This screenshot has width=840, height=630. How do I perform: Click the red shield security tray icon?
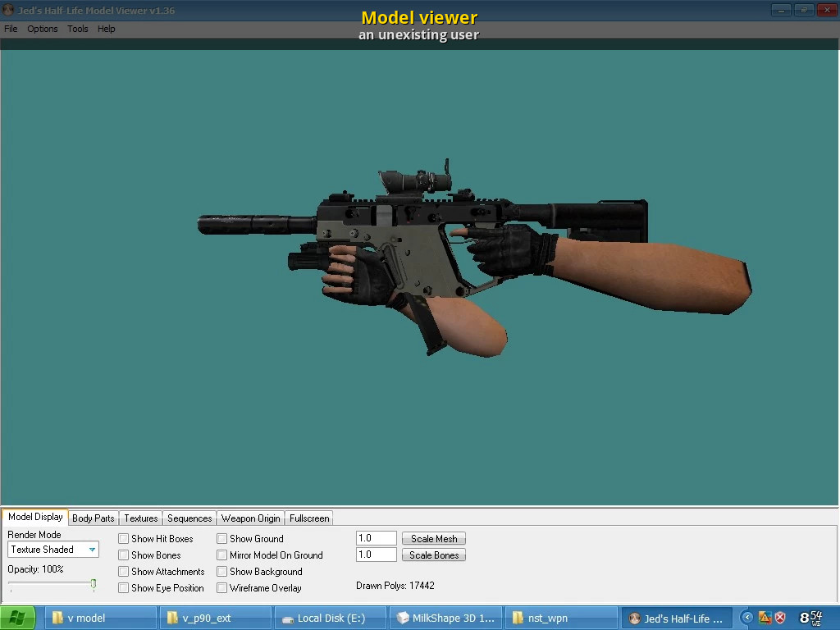[780, 618]
